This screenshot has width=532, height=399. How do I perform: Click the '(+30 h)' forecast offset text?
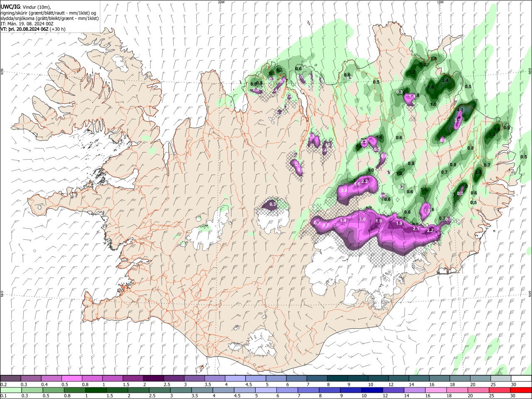click(x=57, y=30)
